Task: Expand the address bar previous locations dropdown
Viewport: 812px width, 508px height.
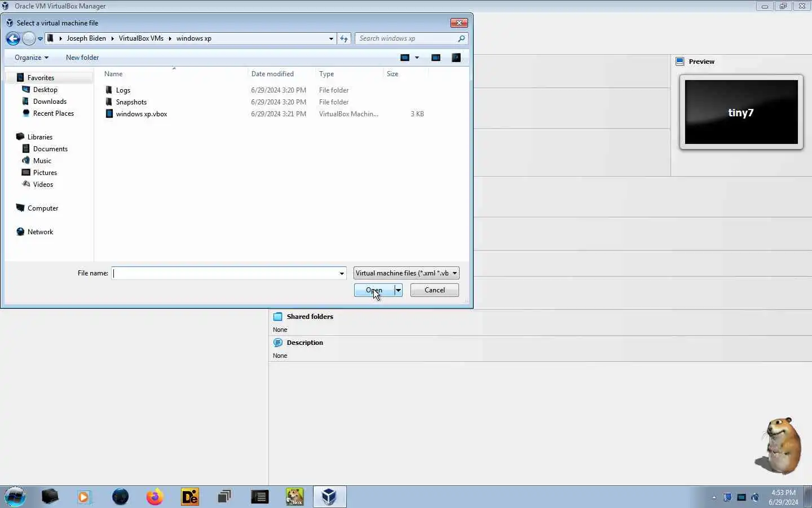Action: tap(331, 38)
